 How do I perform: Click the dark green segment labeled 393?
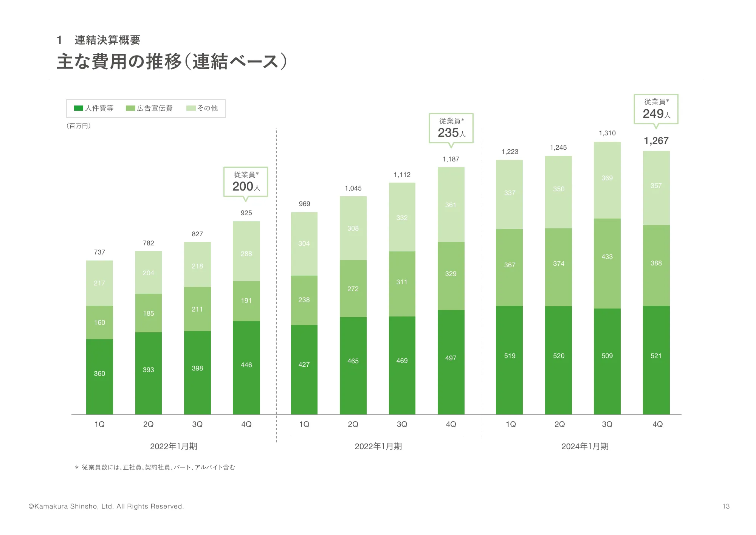point(149,373)
